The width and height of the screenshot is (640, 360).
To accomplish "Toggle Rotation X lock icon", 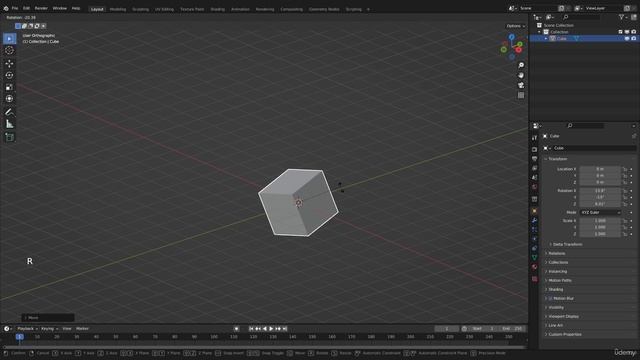I will point(625,191).
